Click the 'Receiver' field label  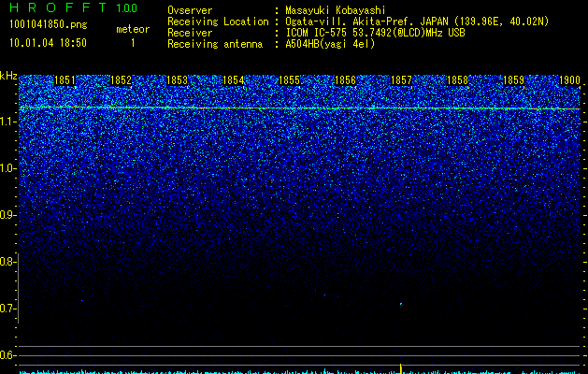pos(190,33)
